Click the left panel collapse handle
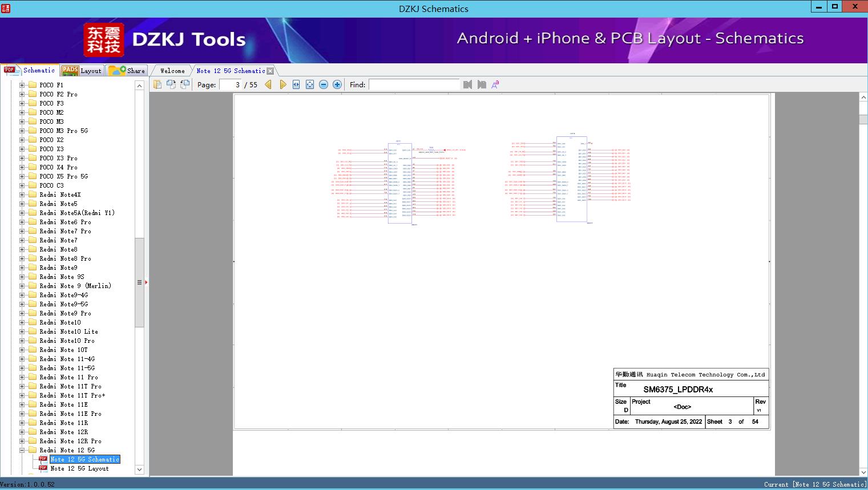868x490 pixels. tap(146, 282)
